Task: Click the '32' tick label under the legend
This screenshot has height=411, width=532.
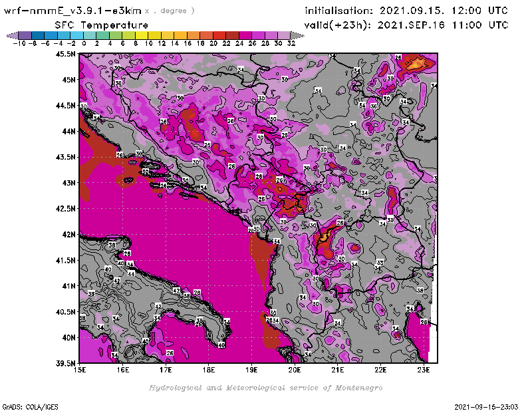Action: (x=291, y=43)
